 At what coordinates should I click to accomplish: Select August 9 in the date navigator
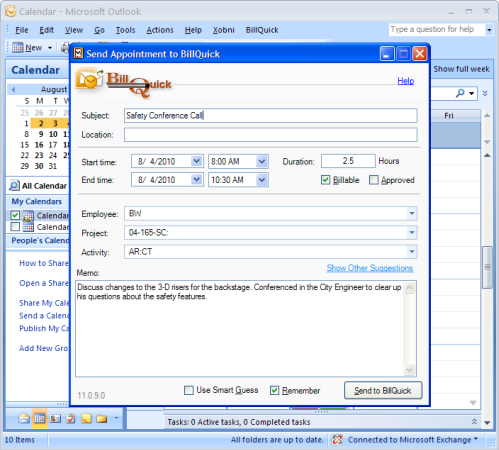pos(41,134)
